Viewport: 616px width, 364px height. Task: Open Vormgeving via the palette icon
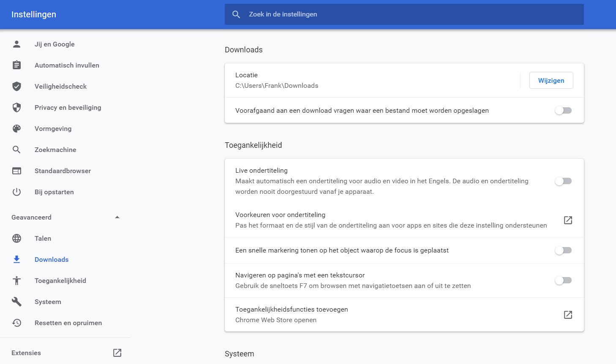[x=16, y=128]
